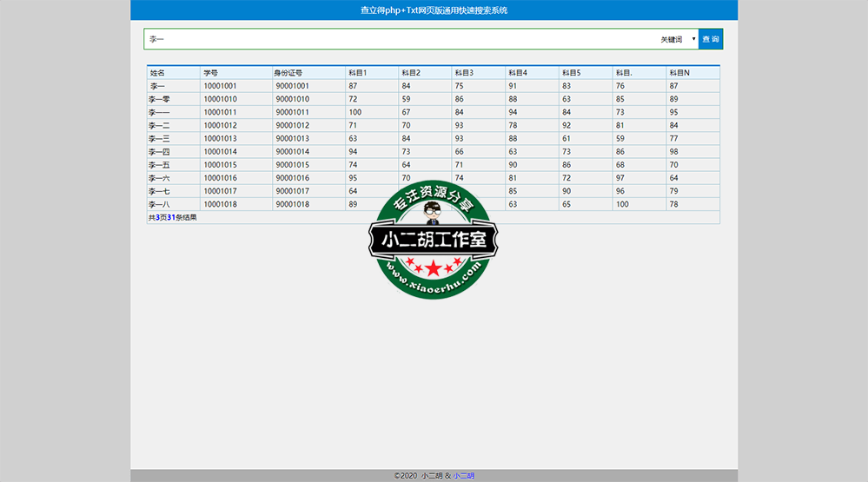Click the 李一四 row's 学号 10001014

220,152
